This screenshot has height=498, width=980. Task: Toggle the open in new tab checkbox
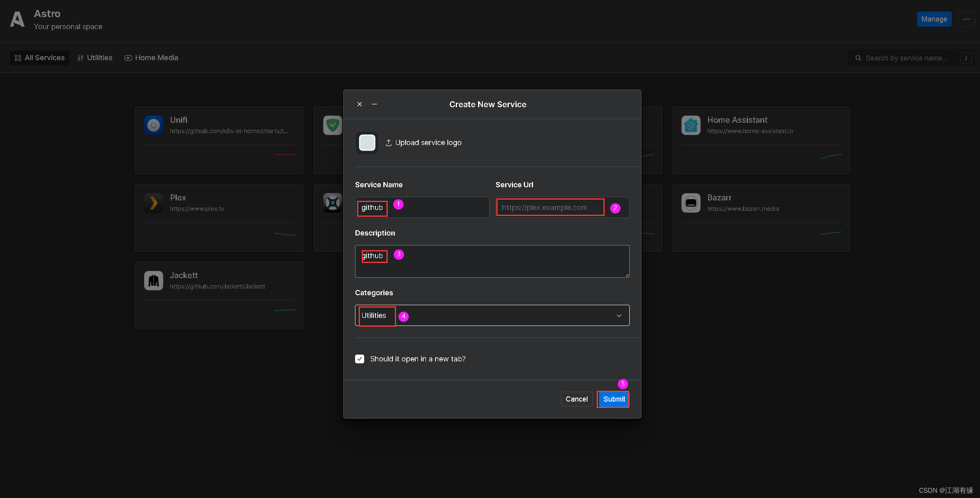tap(359, 359)
